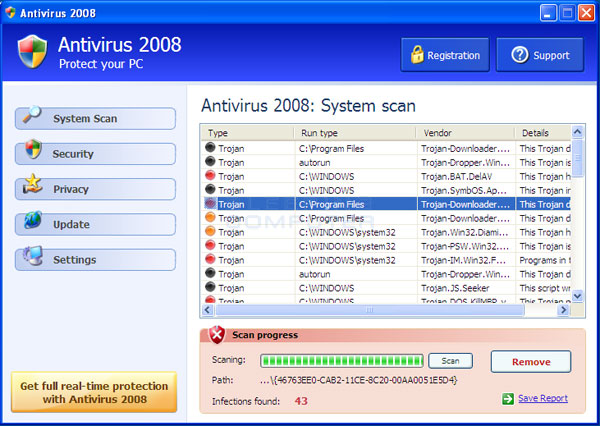Viewport: 600px width, 426px height.
Task: Close the Antivirus 2008 window
Action: click(586, 13)
